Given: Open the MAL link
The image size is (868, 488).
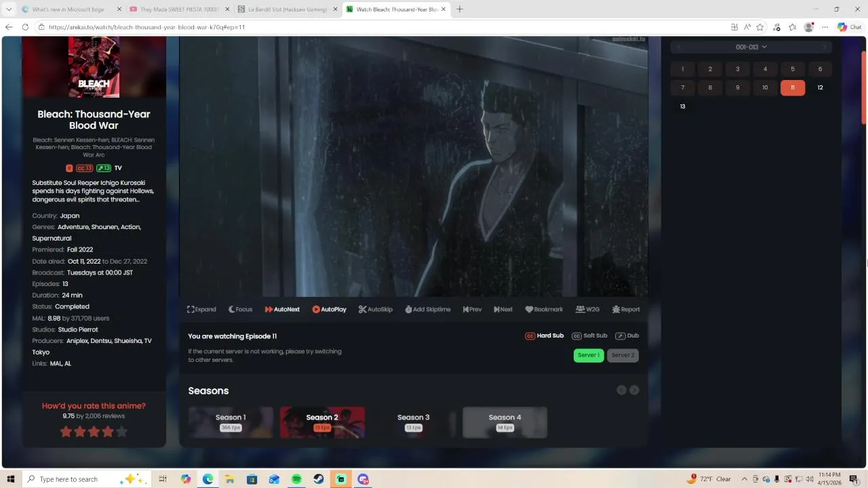Looking at the screenshot, I should 55,363.
